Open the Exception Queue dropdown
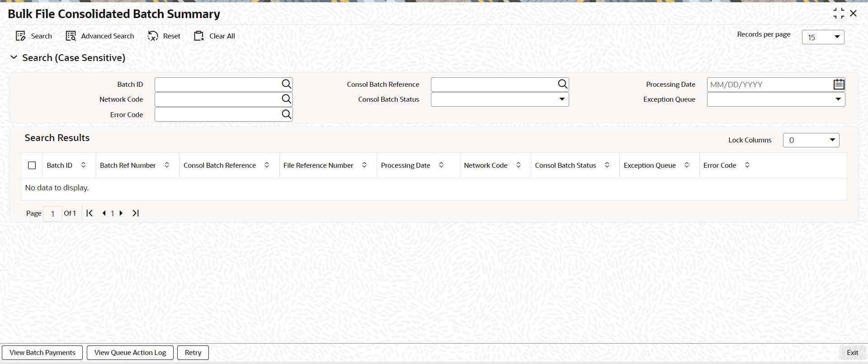868x364 pixels. point(776,99)
